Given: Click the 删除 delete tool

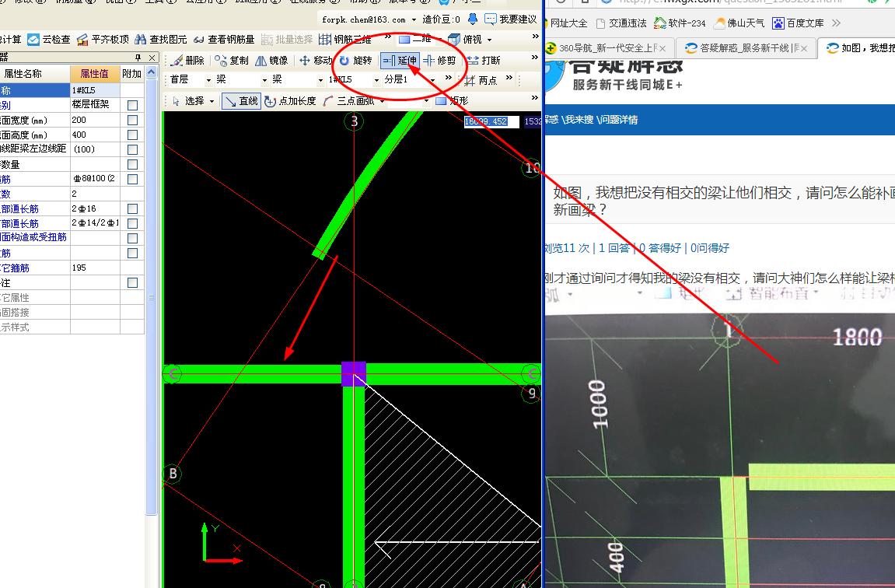Looking at the screenshot, I should pos(188,61).
